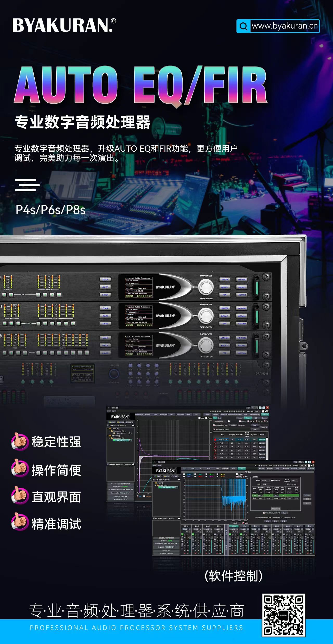Image resolution: width=333 pixels, height=644 pixels.
Task: Open the Peak type dropdown in band 2
Action: tap(222, 443)
